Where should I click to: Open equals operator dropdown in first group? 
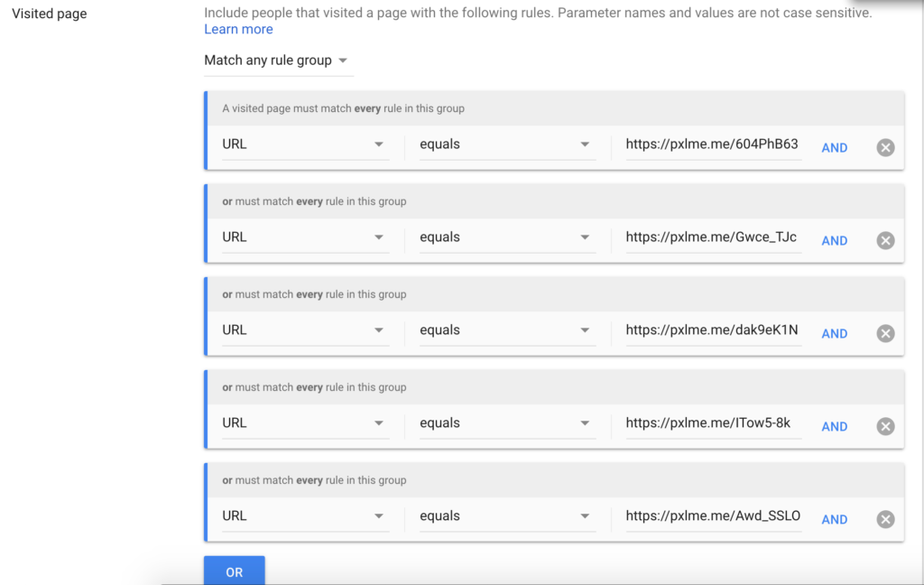click(x=505, y=144)
